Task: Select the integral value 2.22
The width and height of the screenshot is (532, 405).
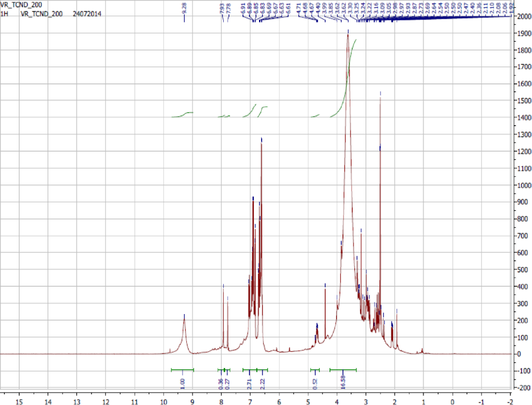Action: pyautogui.click(x=262, y=383)
